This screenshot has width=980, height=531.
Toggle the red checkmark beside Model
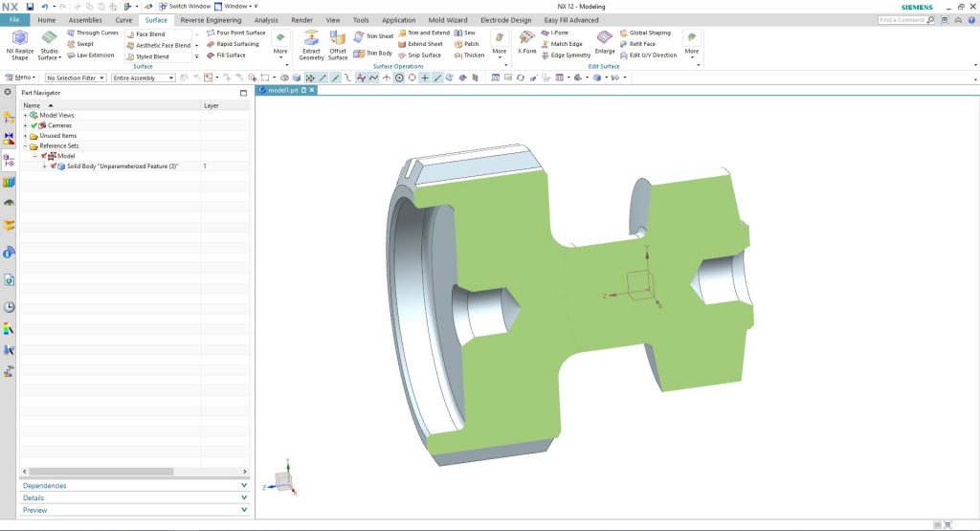[x=44, y=156]
